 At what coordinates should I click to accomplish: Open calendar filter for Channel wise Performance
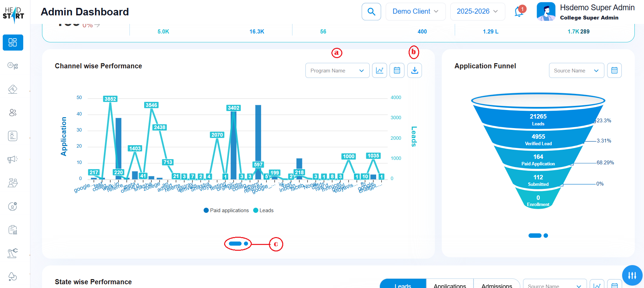[x=397, y=70]
